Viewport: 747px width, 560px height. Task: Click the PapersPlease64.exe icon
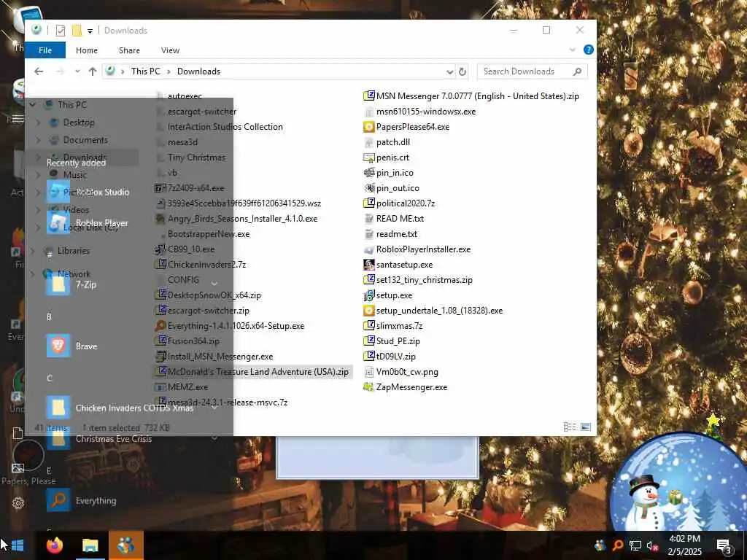[x=368, y=127]
